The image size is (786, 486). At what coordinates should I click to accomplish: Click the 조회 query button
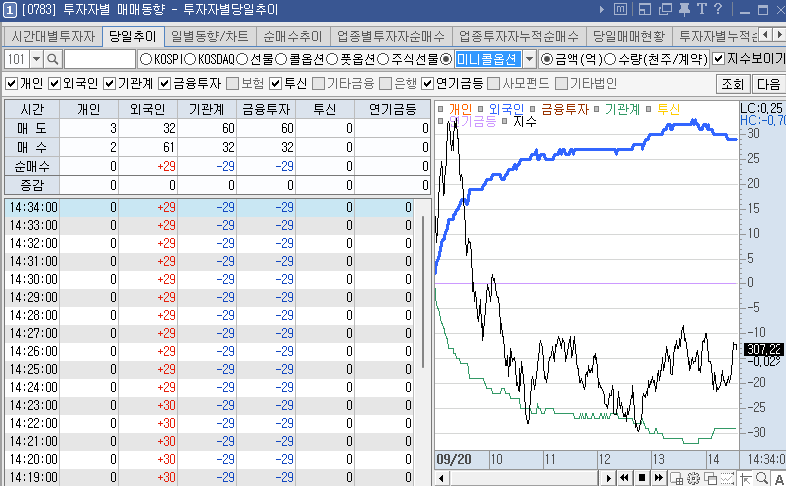click(x=733, y=83)
